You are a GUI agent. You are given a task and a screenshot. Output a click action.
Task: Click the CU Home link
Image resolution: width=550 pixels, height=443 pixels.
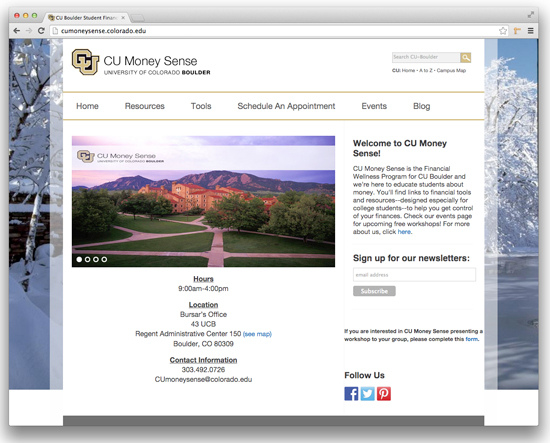(408, 71)
